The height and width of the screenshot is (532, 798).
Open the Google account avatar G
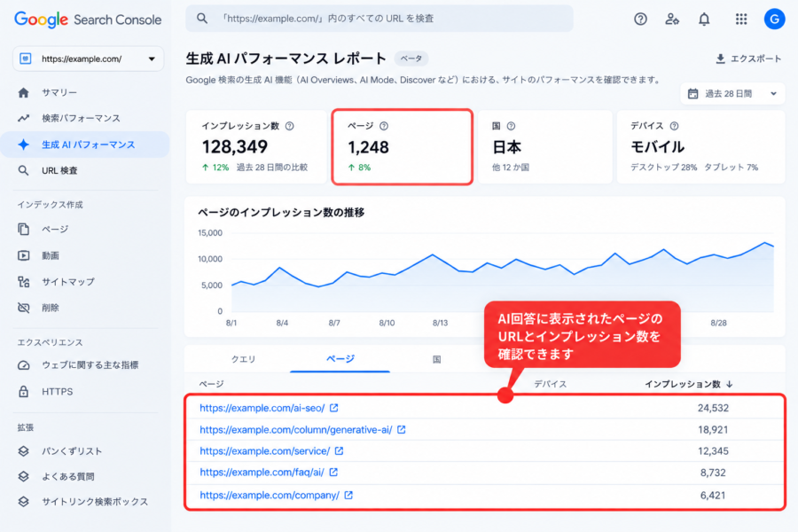774,20
